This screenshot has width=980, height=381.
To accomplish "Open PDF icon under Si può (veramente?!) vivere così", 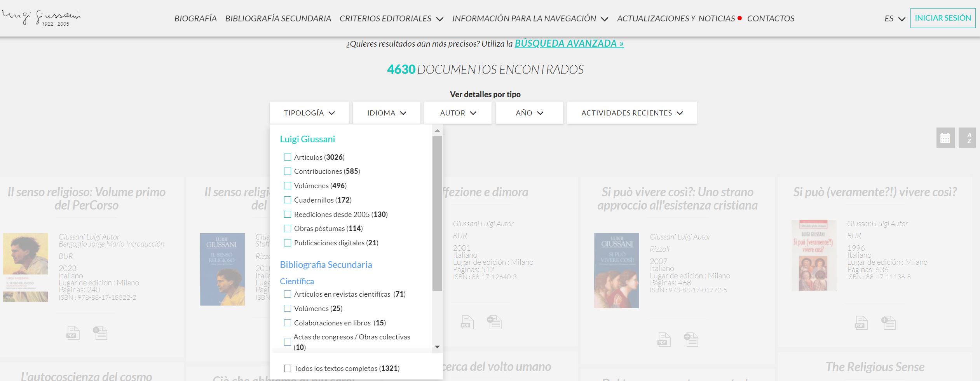I will [861, 323].
